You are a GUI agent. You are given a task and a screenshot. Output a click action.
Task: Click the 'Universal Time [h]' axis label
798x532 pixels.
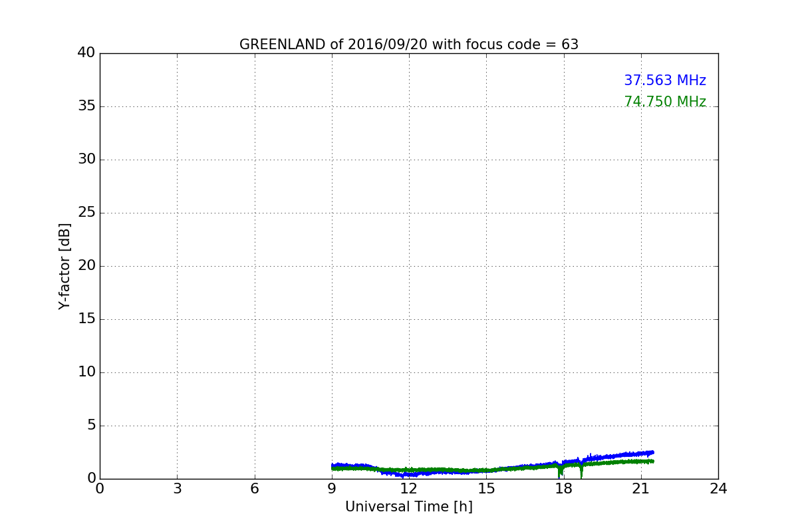[409, 507]
